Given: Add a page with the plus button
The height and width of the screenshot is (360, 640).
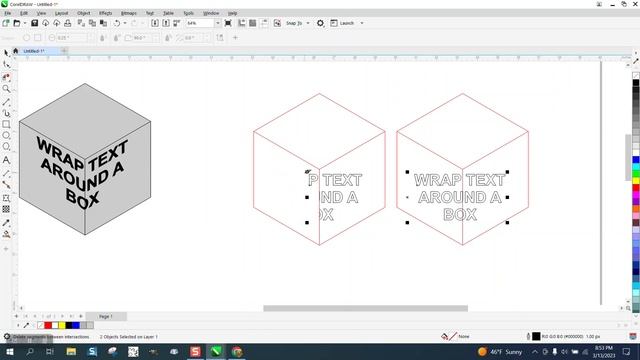Looking at the screenshot, I should pos(16,316).
